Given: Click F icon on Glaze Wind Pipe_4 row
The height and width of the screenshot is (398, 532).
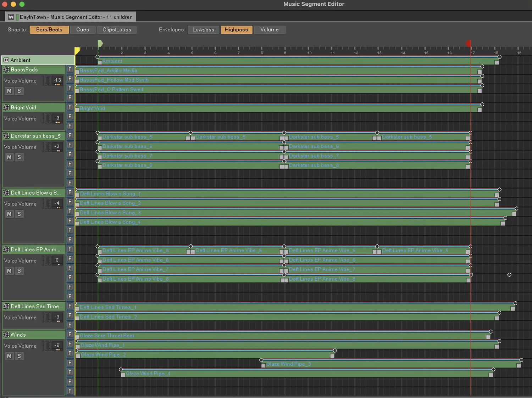Looking at the screenshot, I should tap(70, 372).
